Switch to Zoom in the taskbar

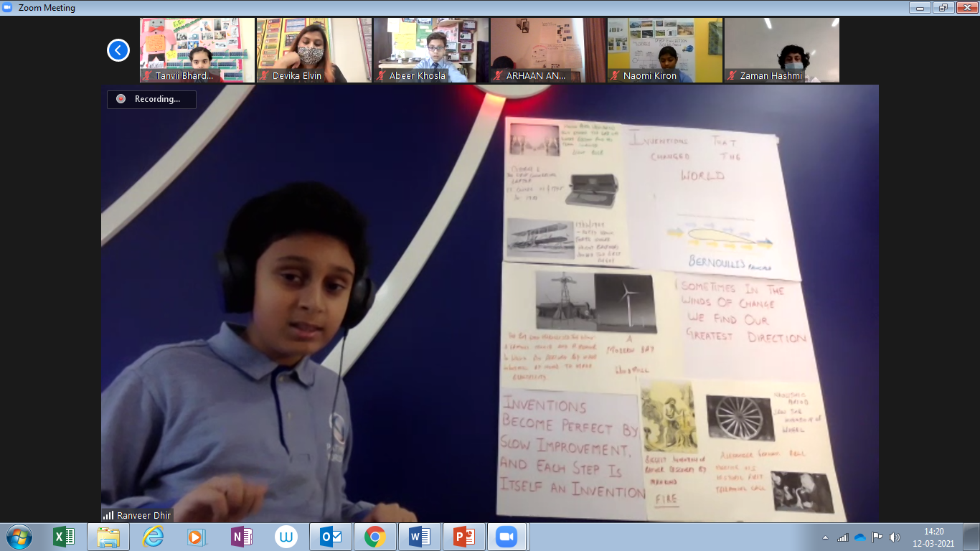[x=507, y=537]
